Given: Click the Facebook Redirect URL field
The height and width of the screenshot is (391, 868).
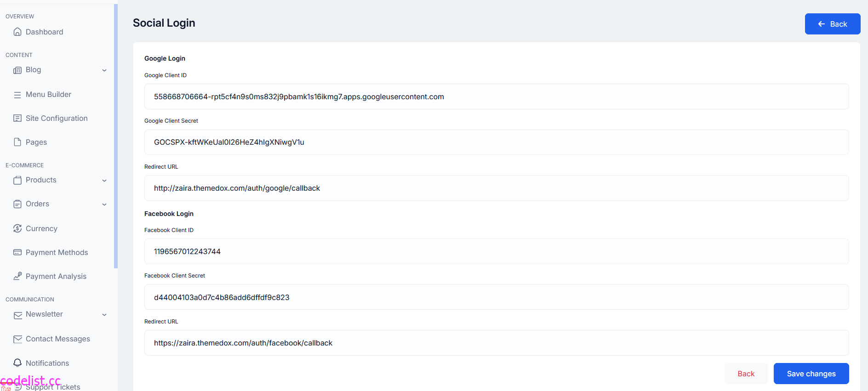Looking at the screenshot, I should (497, 343).
